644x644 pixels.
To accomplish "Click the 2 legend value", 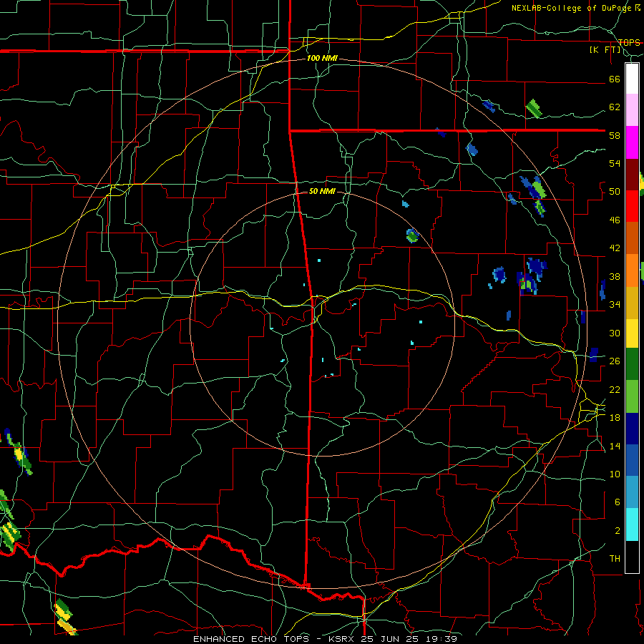I will point(617,531).
